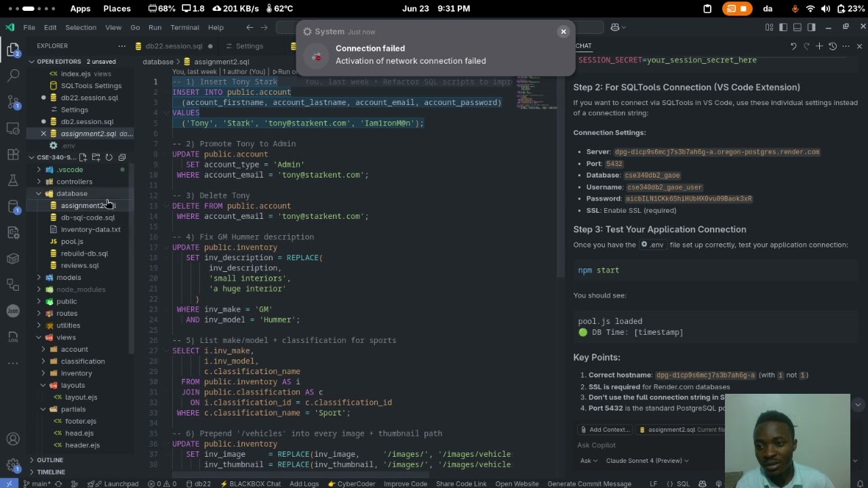Image resolution: width=868 pixels, height=488 pixels.
Task: Open the Explorer view in activity bar
Action: (x=13, y=49)
